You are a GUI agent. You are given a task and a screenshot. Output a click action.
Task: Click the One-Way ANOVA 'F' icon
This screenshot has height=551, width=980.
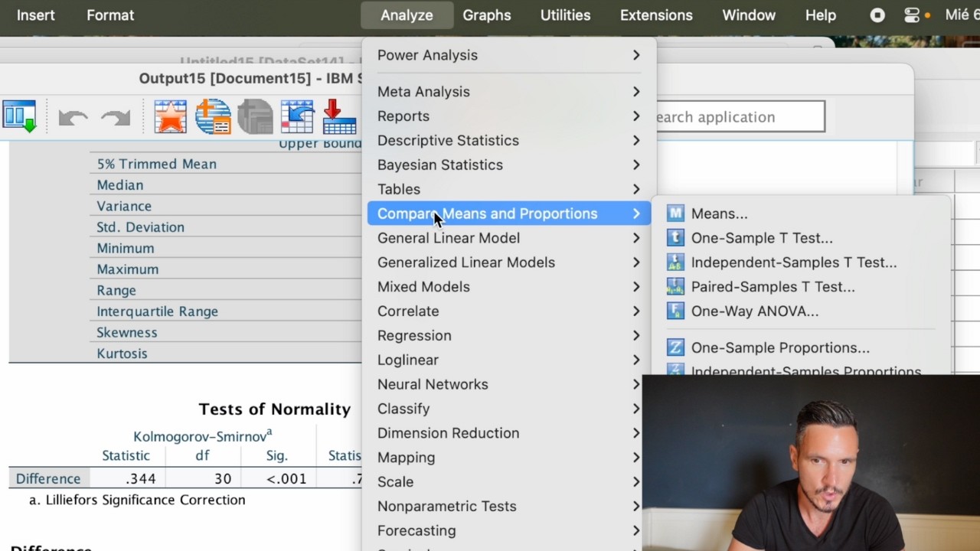coord(675,311)
